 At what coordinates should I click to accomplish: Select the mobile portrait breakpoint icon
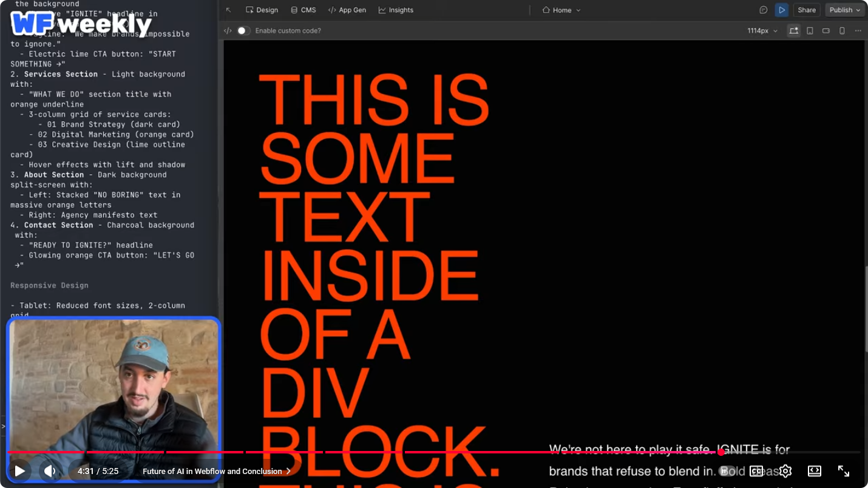tap(842, 30)
